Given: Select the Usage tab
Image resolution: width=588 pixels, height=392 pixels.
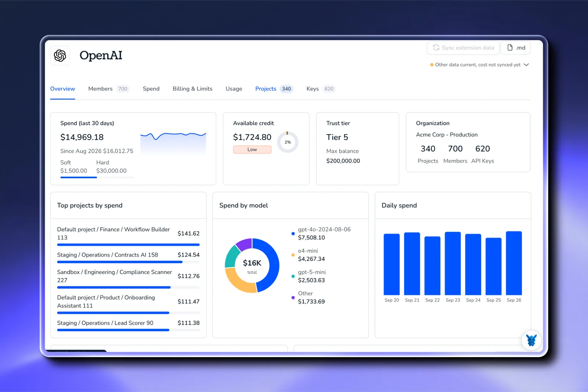Looking at the screenshot, I should click(234, 89).
